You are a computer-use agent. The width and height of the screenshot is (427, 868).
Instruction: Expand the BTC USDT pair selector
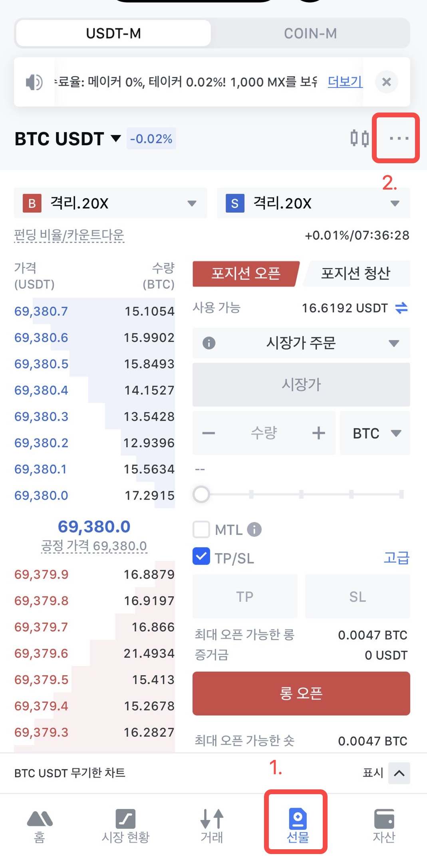tap(68, 139)
